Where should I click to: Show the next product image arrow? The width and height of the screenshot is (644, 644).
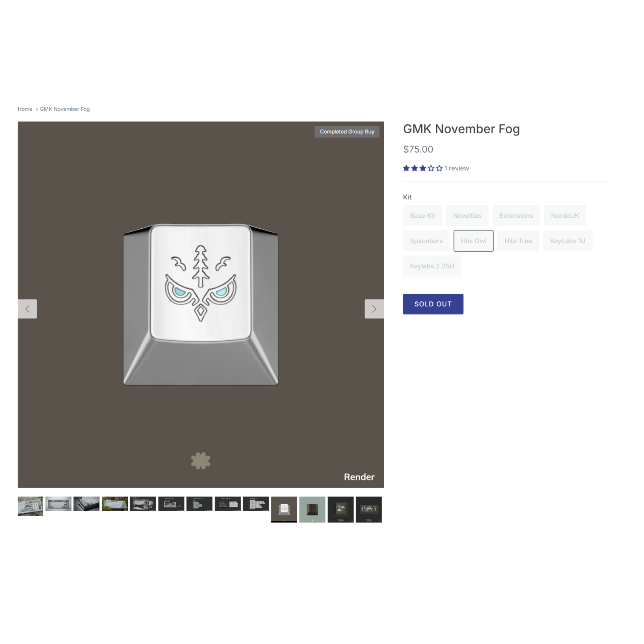374,309
